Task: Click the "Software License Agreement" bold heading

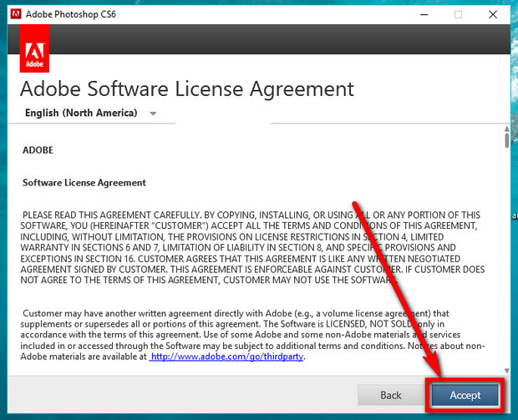Action: [x=84, y=183]
